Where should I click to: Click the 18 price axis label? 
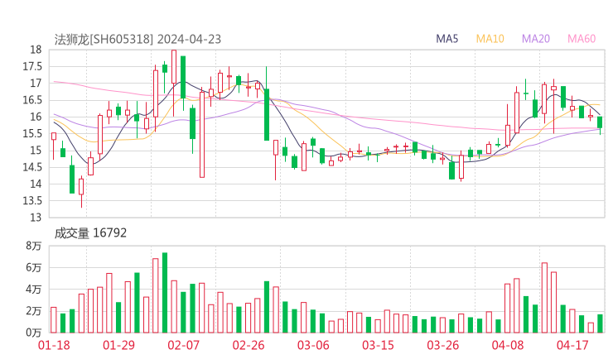pyautogui.click(x=36, y=50)
